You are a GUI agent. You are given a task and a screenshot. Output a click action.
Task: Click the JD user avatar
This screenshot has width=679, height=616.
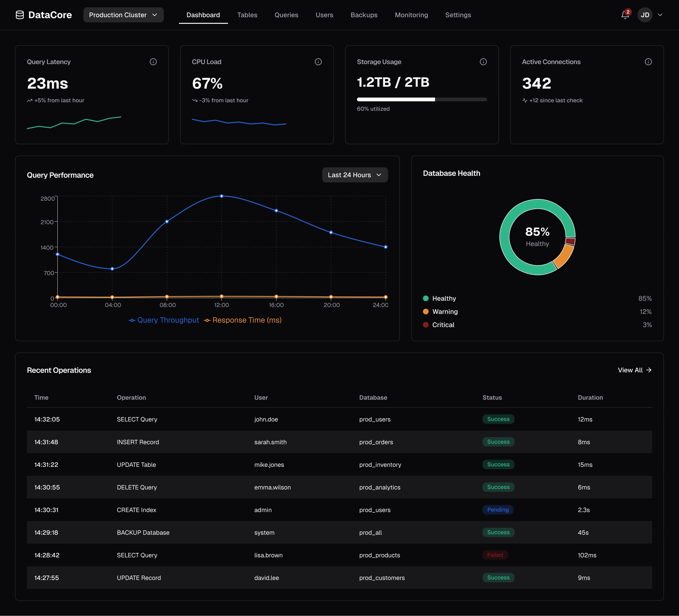[x=645, y=15]
